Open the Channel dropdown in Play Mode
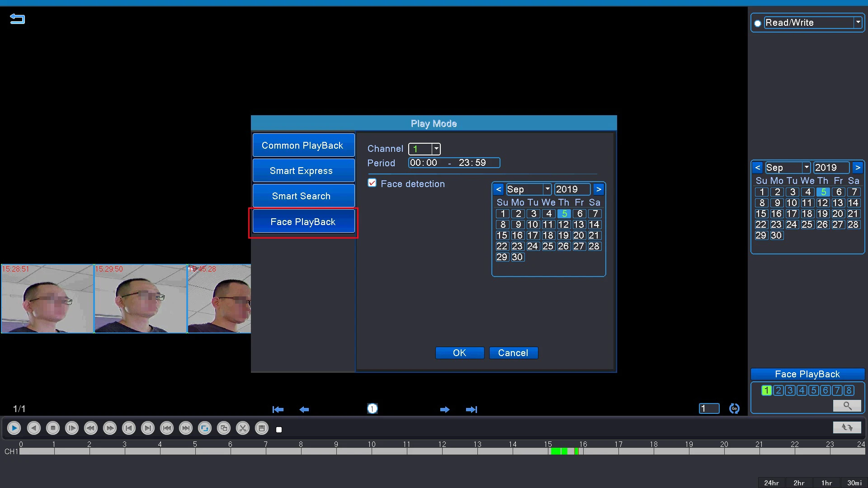The image size is (868, 488). tap(436, 149)
